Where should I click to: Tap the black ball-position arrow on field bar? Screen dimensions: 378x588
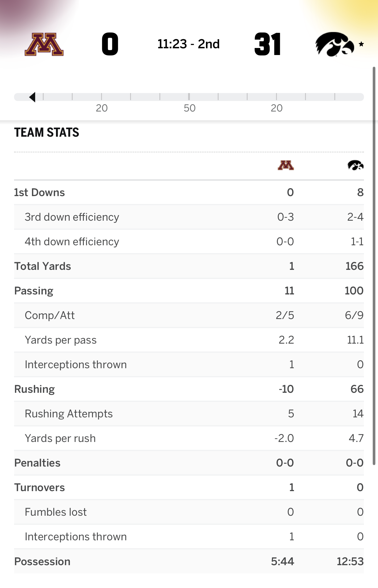tap(33, 97)
